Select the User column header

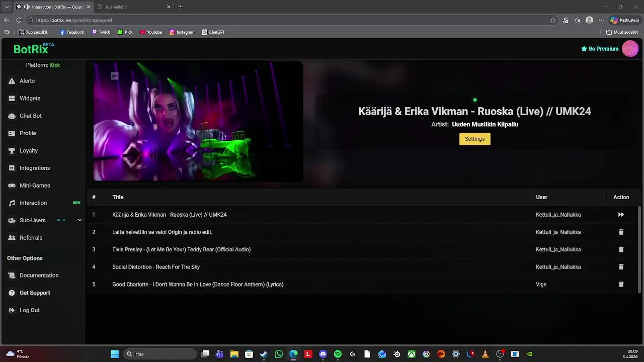(x=541, y=197)
